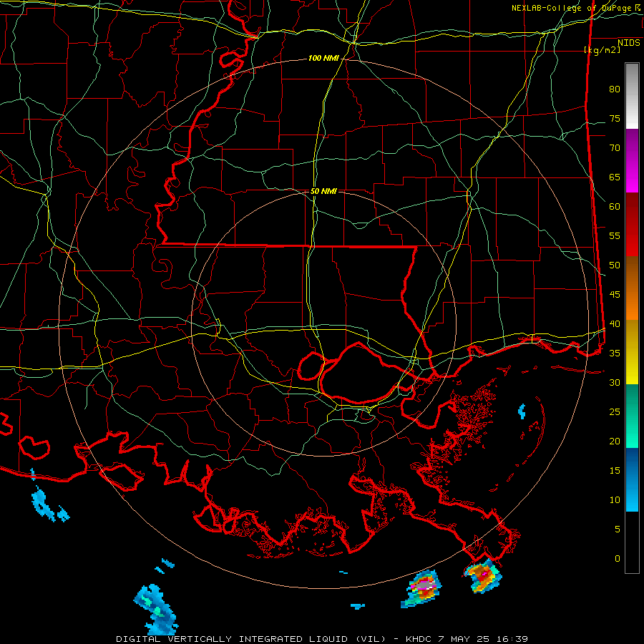
Task: Click the 45 value on color scale
Action: pyautogui.click(x=615, y=295)
